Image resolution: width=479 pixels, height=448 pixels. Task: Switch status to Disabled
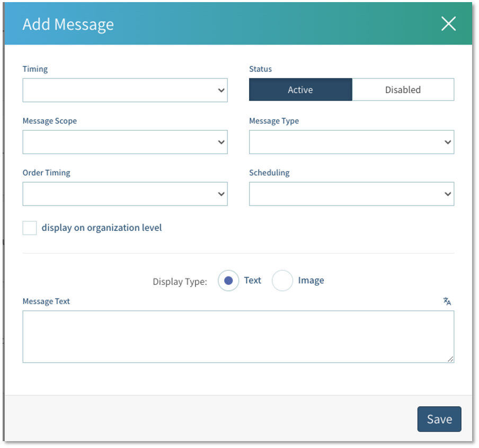[x=403, y=90]
